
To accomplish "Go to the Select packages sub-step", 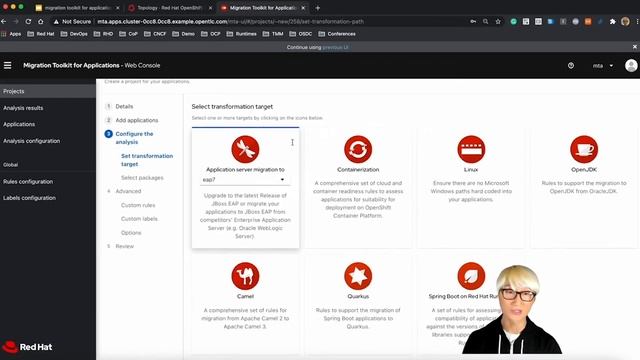I will click(x=142, y=178).
